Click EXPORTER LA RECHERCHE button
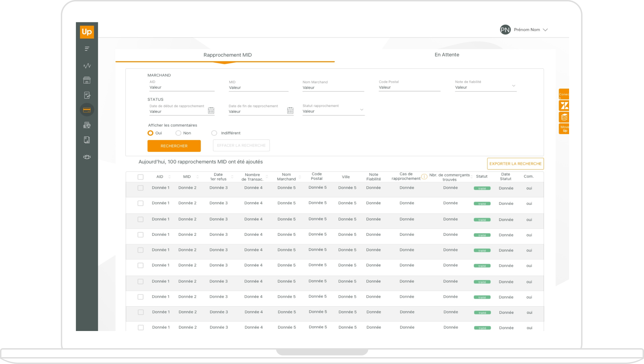The height and width of the screenshot is (364, 644). tap(515, 164)
